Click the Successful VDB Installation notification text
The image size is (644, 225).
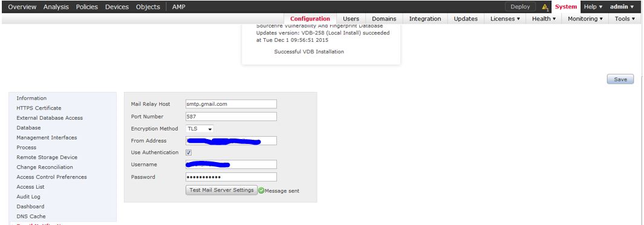click(x=309, y=52)
